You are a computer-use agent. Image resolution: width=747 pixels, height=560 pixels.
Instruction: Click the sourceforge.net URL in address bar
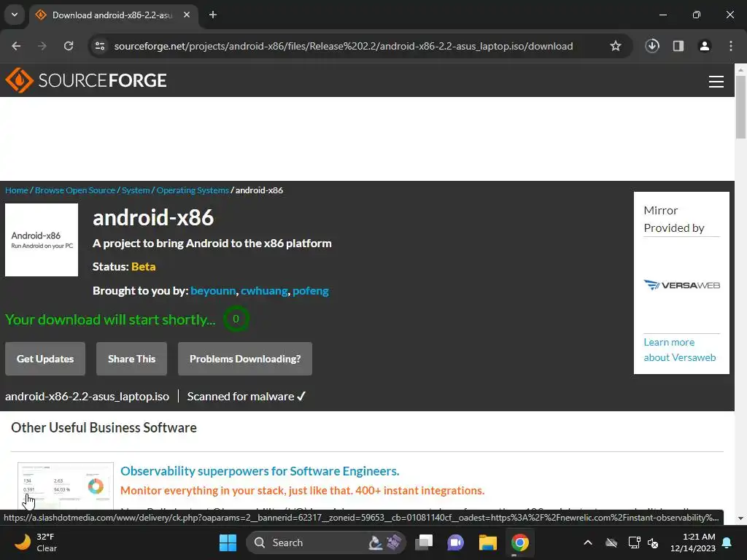click(x=344, y=46)
